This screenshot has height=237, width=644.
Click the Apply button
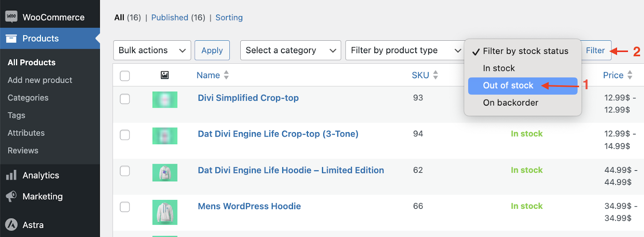tap(212, 50)
